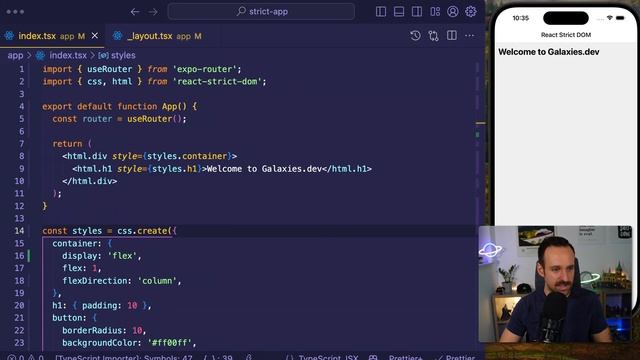Click the '#ff00ff' backgroundColor value

tap(169, 342)
